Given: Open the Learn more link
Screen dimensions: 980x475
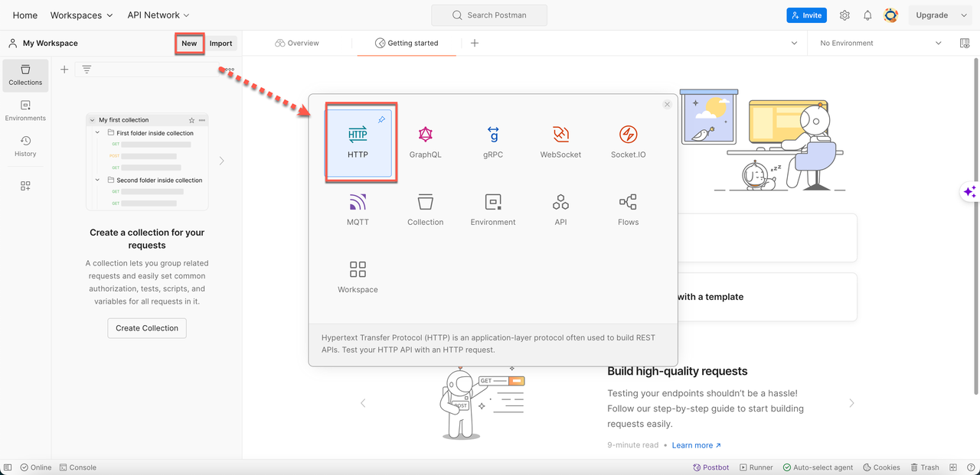Looking at the screenshot, I should [x=696, y=445].
